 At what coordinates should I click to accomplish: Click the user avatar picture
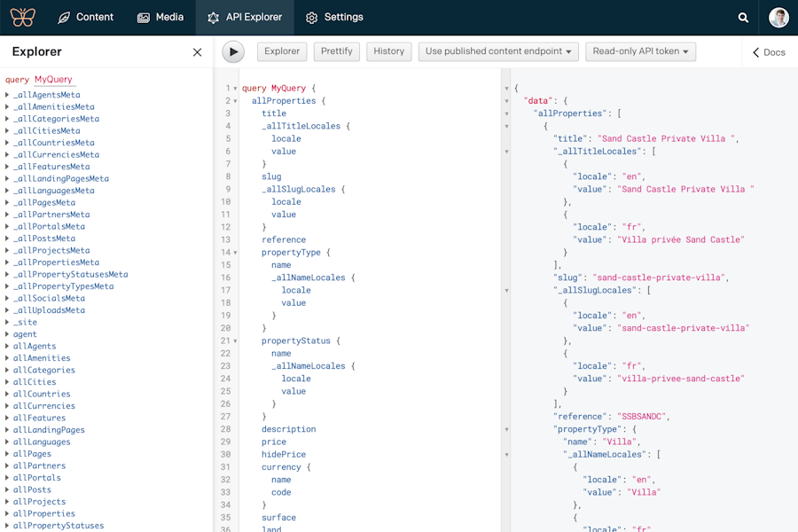[778, 18]
